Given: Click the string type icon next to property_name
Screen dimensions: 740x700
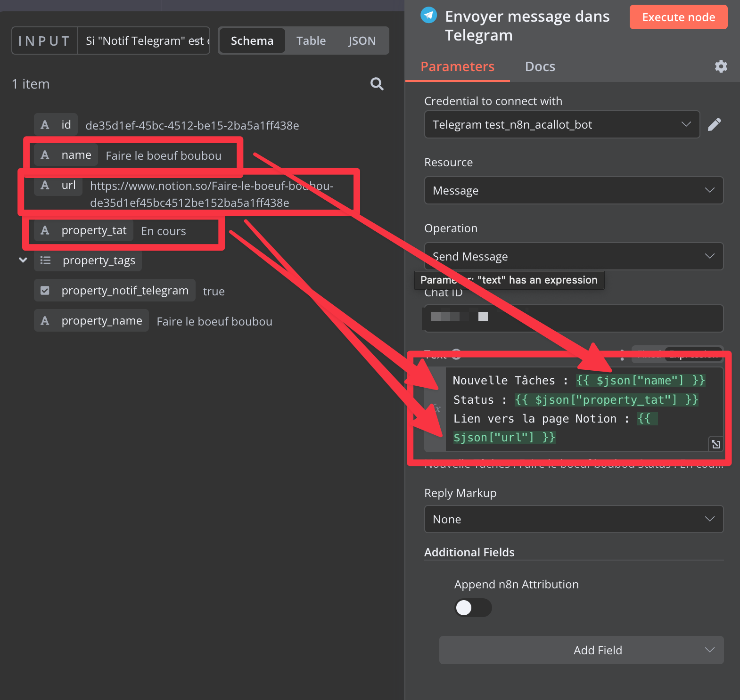Looking at the screenshot, I should [45, 321].
